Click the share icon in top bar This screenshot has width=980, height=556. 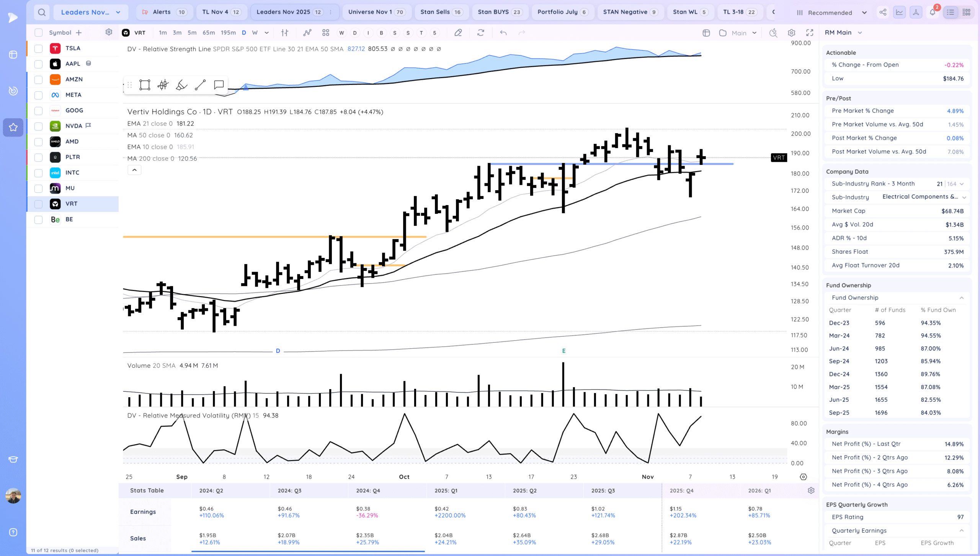click(x=883, y=12)
